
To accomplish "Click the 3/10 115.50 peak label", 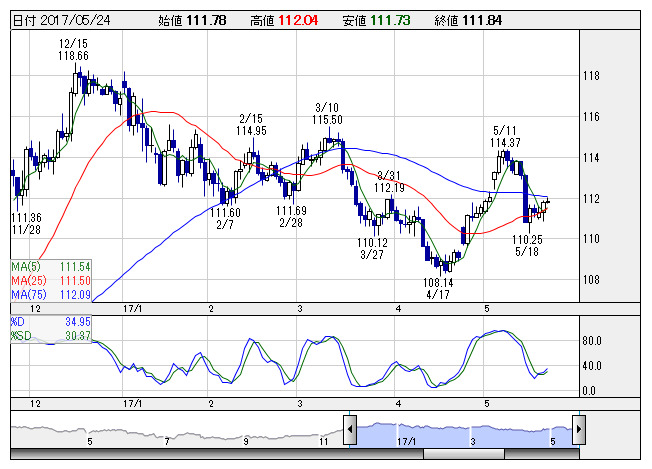I will click(327, 114).
